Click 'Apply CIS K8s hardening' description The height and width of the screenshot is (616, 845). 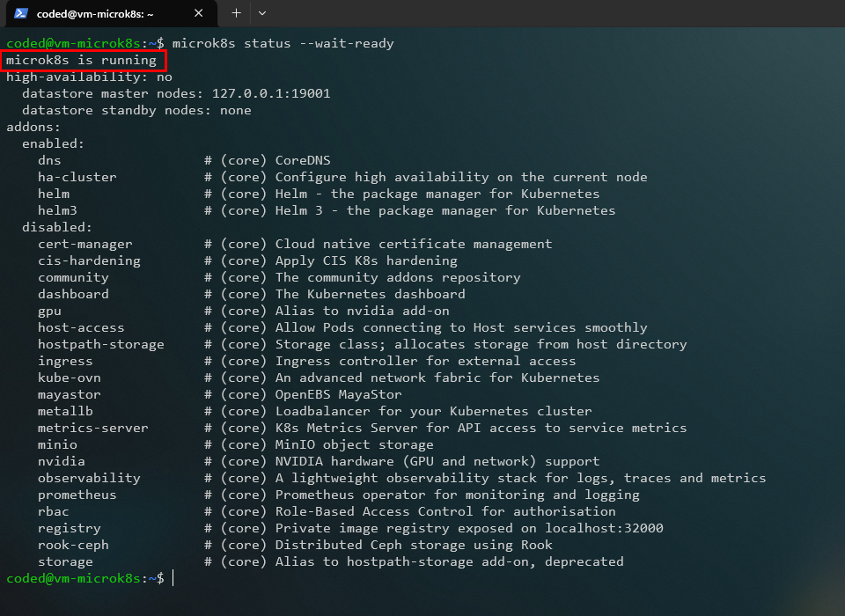tap(366, 260)
